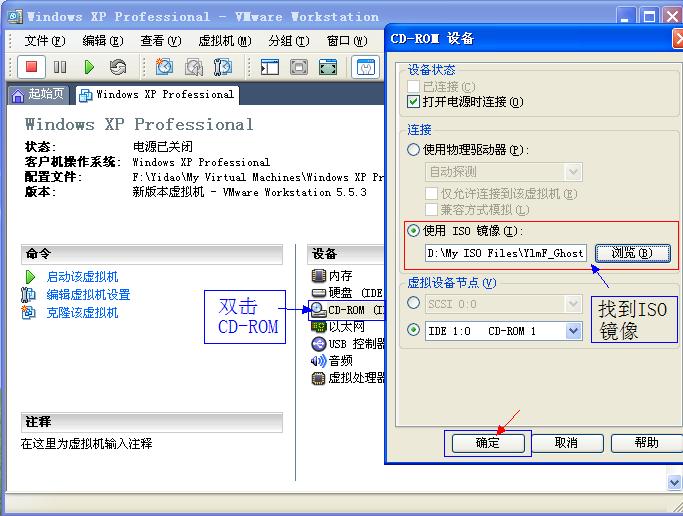
Task: Click the 确定 OK button
Action: pos(488,443)
